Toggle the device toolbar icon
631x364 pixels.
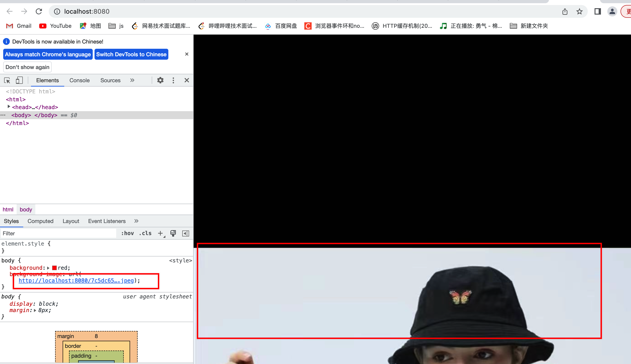click(x=19, y=80)
